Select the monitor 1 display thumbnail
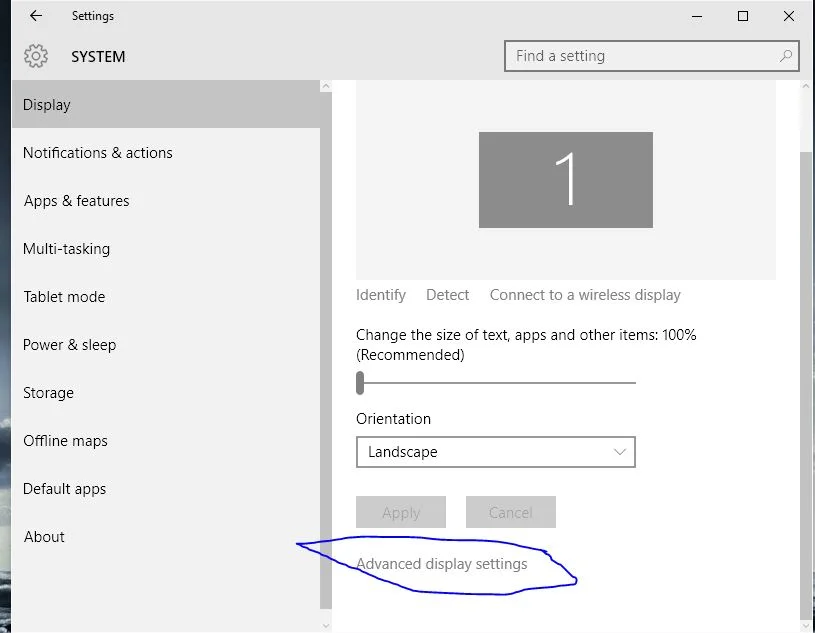 click(x=565, y=180)
